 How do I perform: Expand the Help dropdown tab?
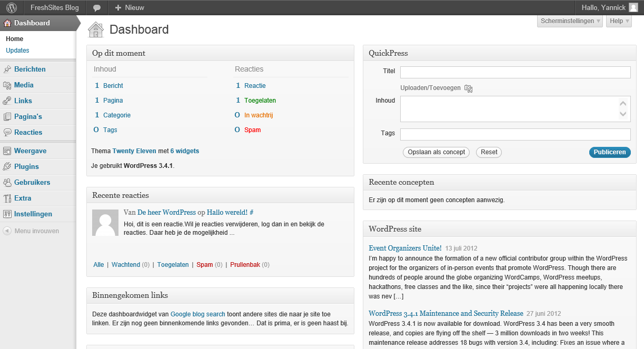[619, 21]
